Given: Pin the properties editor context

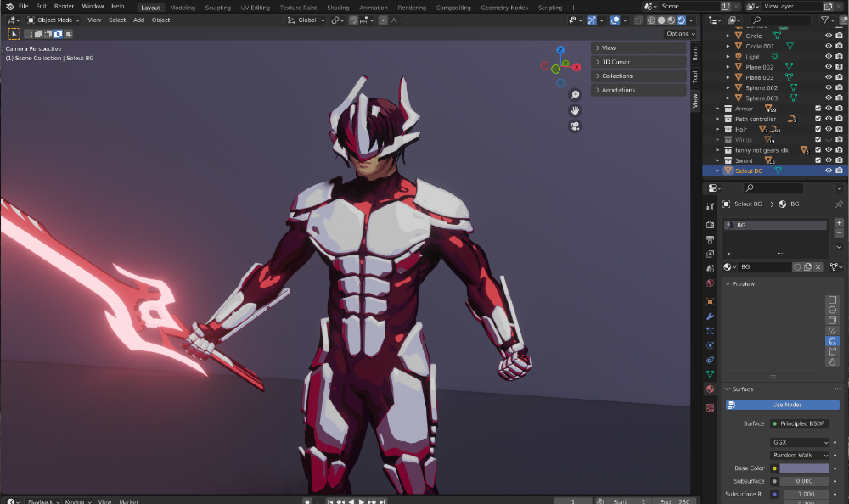Looking at the screenshot, I should click(x=839, y=204).
